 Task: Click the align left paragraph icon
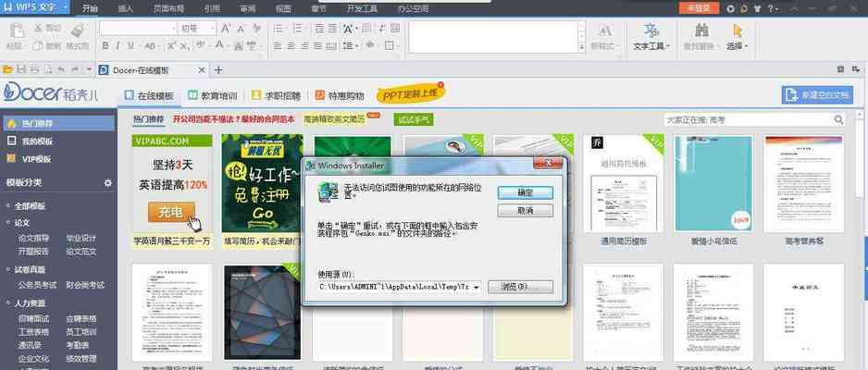tap(279, 45)
